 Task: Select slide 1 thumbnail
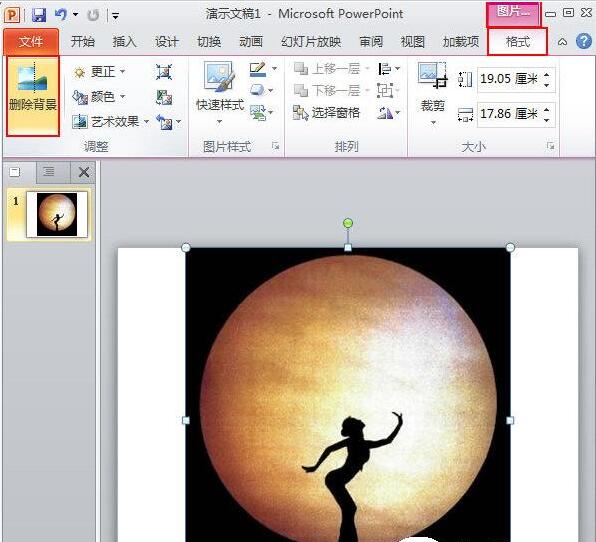(x=57, y=214)
